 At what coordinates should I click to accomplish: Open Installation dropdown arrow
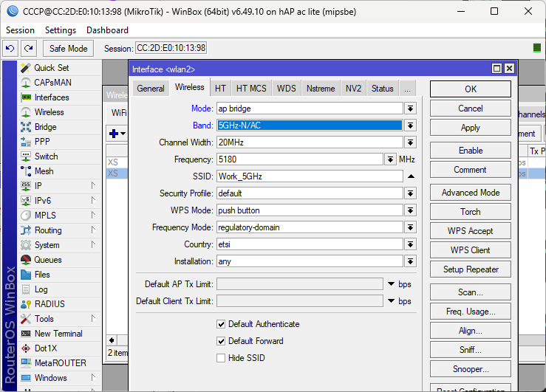pyautogui.click(x=411, y=261)
